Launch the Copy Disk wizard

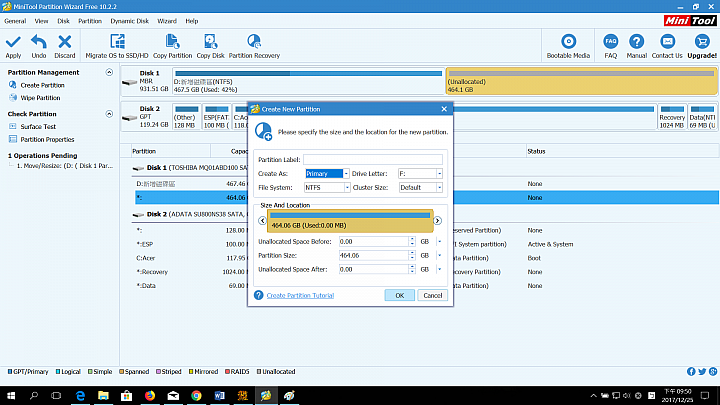tap(210, 46)
